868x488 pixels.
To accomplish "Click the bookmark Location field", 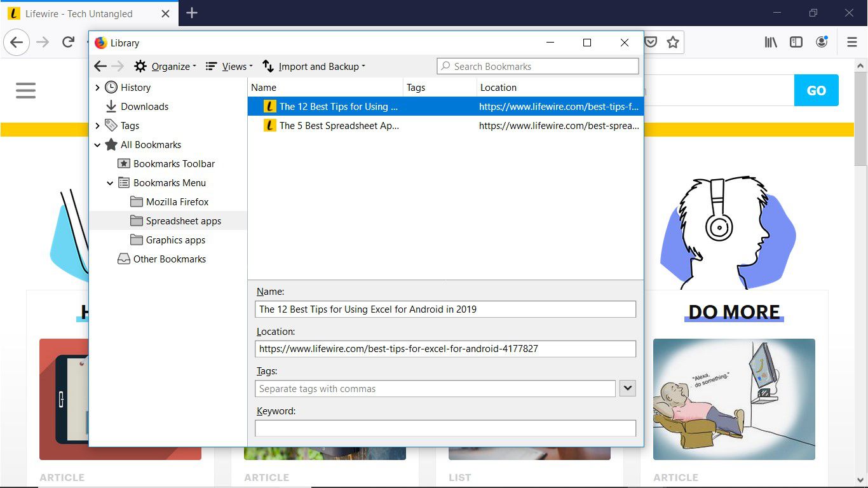I will pyautogui.click(x=445, y=349).
